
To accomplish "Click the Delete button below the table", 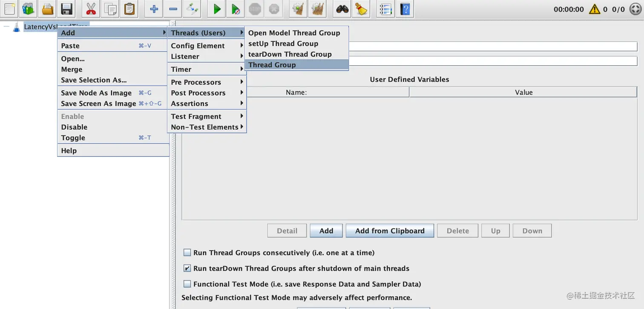I will click(x=458, y=231).
